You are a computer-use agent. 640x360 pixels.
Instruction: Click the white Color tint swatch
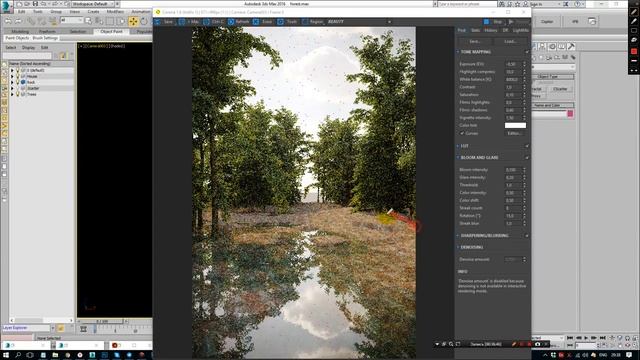coord(515,125)
